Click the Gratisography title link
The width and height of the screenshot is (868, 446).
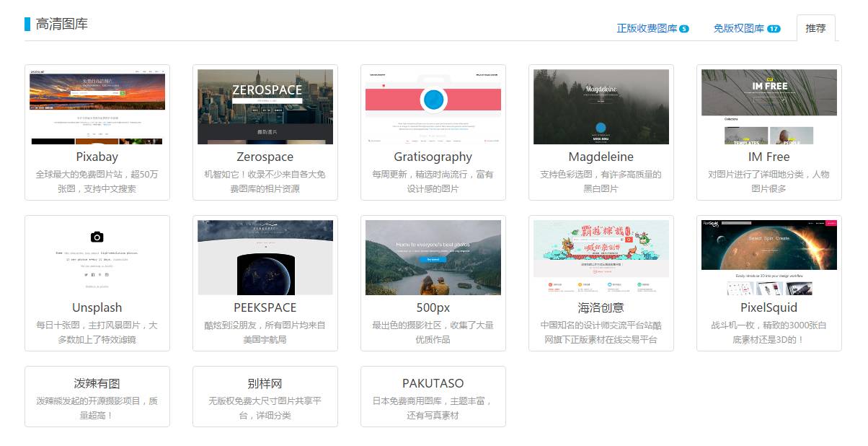(433, 157)
